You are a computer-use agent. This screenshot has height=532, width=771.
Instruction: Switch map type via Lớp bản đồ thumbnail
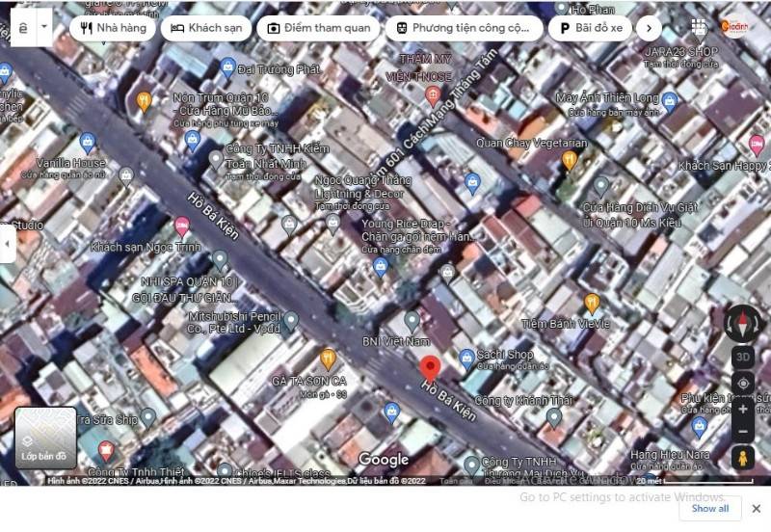pos(45,439)
